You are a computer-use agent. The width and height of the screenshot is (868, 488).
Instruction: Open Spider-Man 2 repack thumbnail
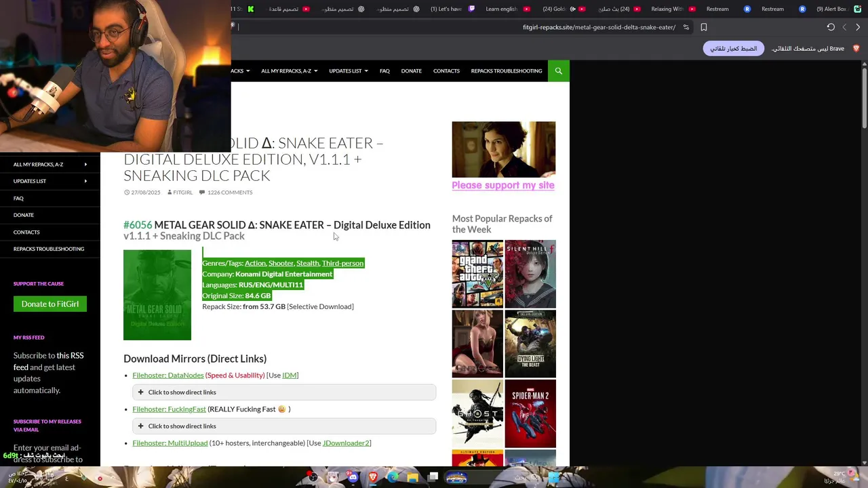click(530, 413)
